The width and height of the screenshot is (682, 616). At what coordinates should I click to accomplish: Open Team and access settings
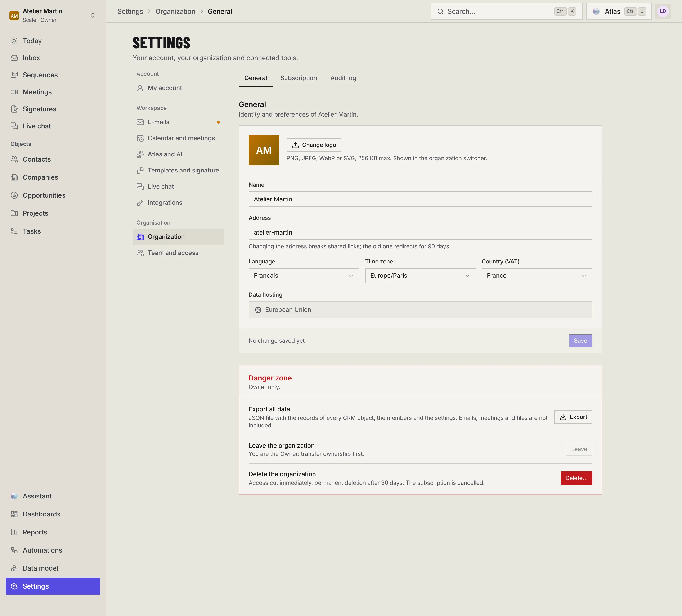178,253
